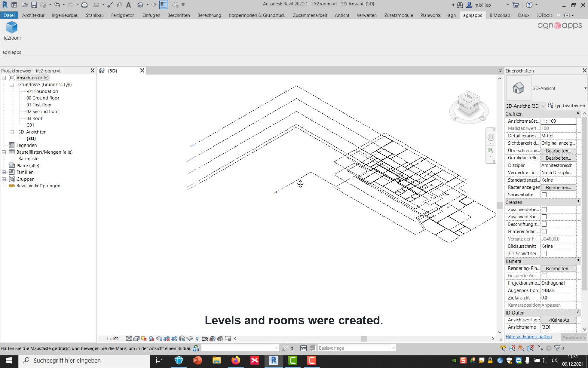This screenshot has width=588, height=368.
Task: Toggle Thin Lines display
Action: 164,5
